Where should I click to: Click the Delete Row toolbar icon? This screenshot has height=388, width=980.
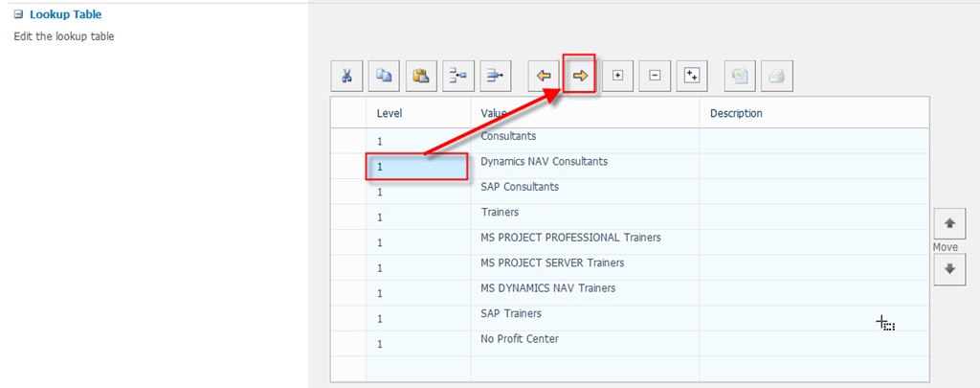pyautogui.click(x=496, y=76)
